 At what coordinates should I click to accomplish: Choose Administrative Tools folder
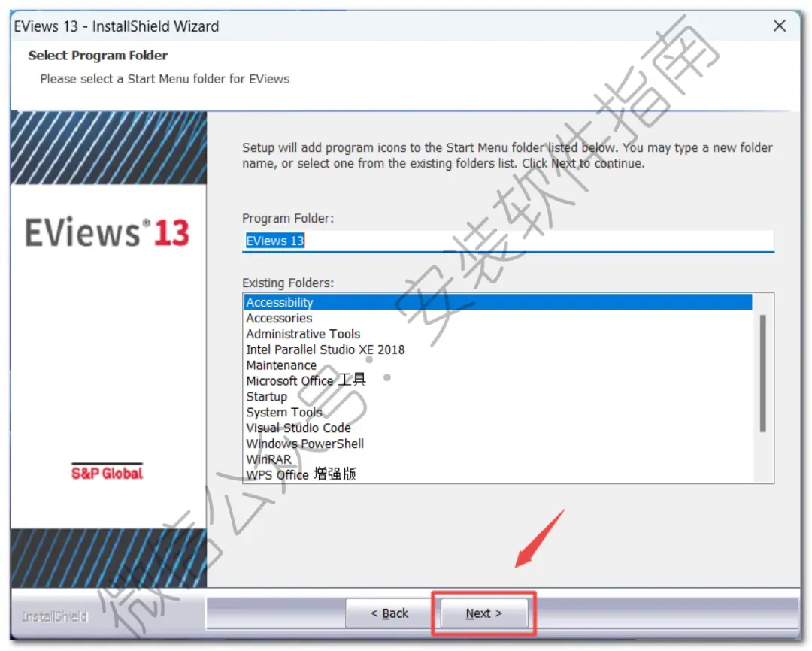[x=498, y=334]
